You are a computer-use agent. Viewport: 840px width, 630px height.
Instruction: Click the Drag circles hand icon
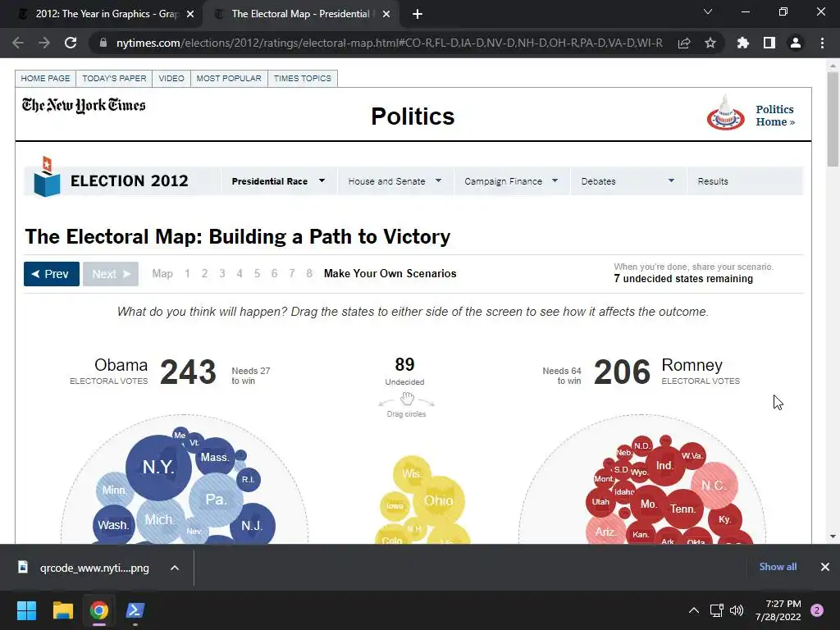click(x=407, y=399)
